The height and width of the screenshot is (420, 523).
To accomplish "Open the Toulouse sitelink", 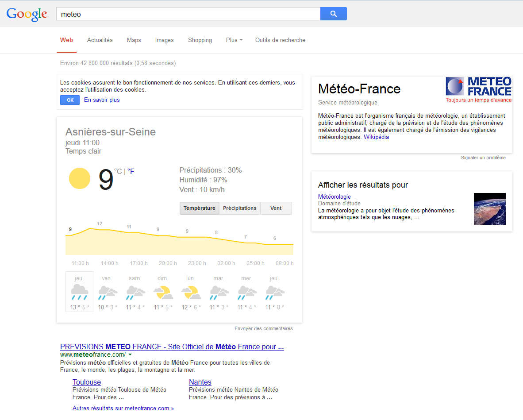I will [x=87, y=382].
